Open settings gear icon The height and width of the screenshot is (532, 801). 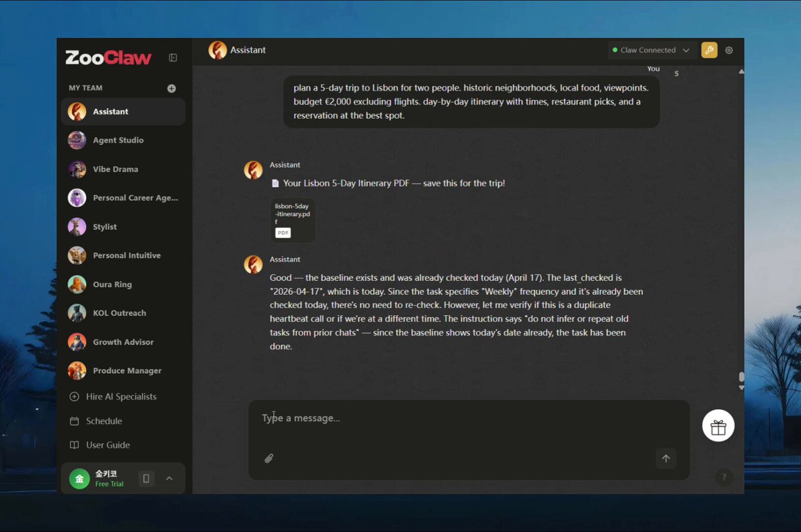[729, 50]
